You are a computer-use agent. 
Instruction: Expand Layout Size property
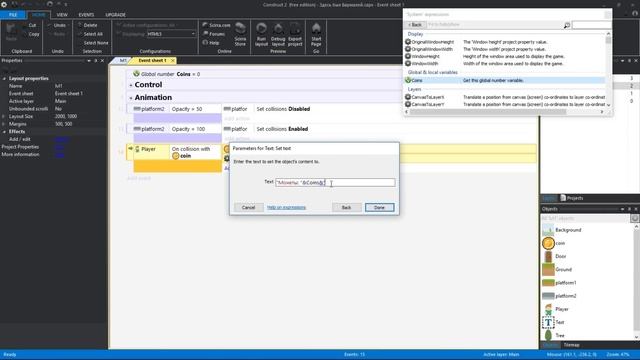[4, 117]
